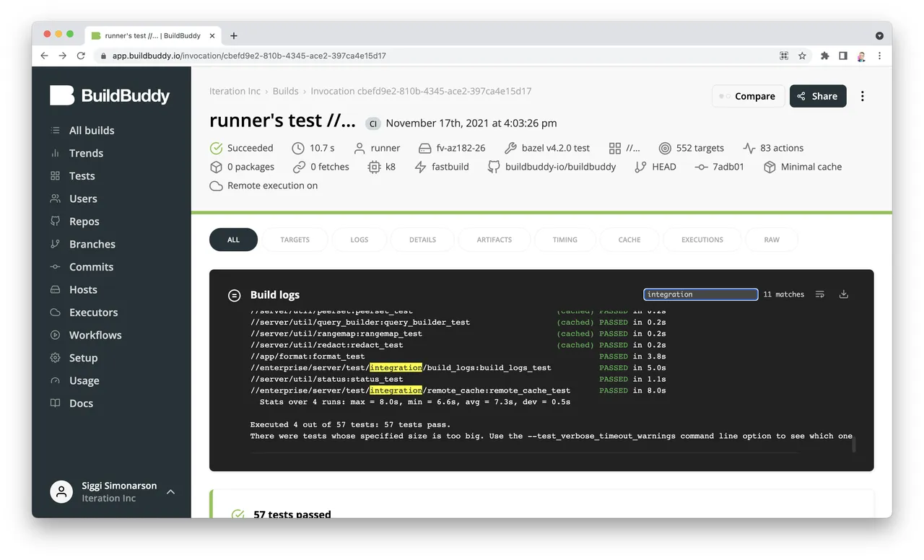Toggle the browser side panel icon
The image size is (924, 560).
842,56
